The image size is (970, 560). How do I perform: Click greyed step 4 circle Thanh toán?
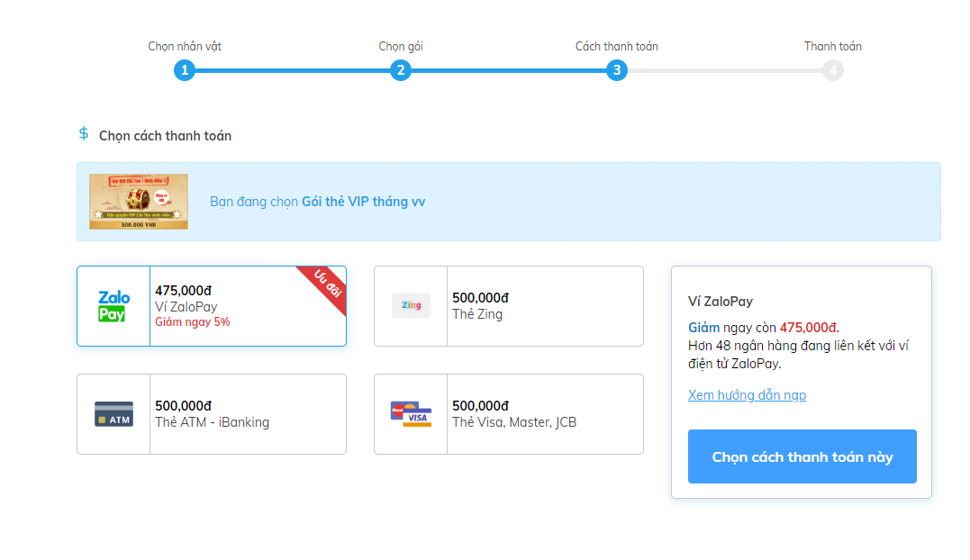pyautogui.click(x=833, y=70)
